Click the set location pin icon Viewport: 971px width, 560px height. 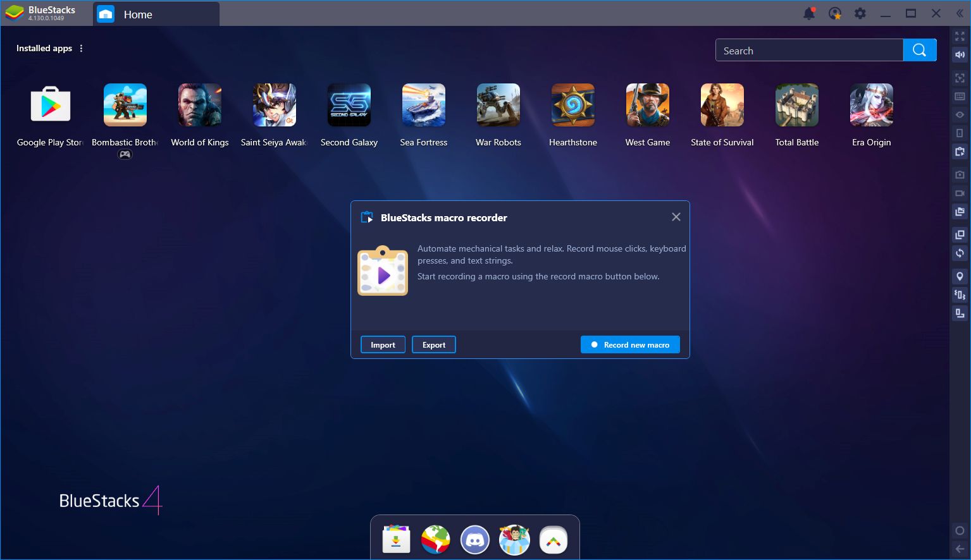[960, 276]
